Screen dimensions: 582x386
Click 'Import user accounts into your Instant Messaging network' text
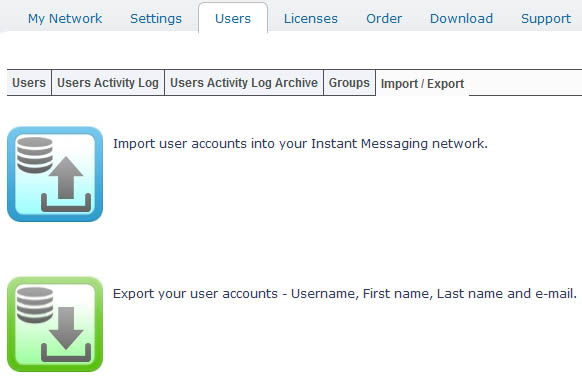tap(300, 144)
